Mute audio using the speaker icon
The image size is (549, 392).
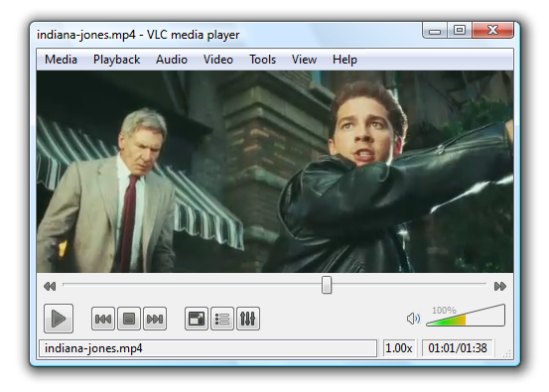(x=413, y=319)
